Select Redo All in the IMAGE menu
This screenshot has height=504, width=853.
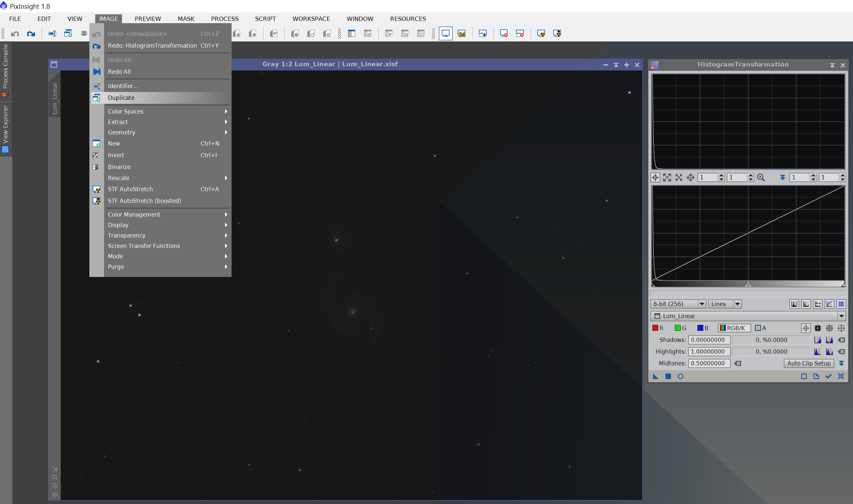point(160,72)
